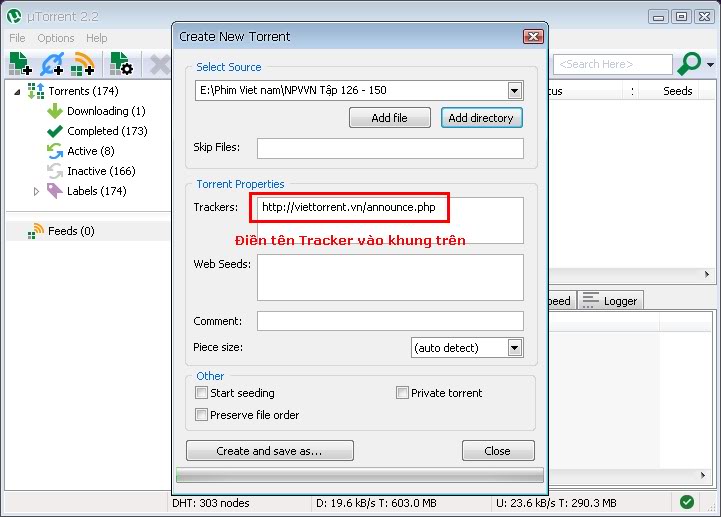
Task: Click the Feeds RSS icon in sidebar
Action: click(x=35, y=231)
